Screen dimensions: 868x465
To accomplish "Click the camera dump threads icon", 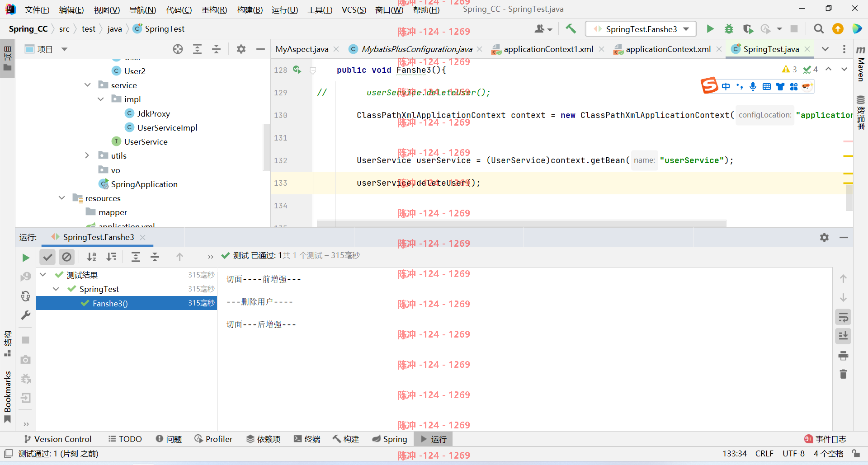I will tap(26, 360).
